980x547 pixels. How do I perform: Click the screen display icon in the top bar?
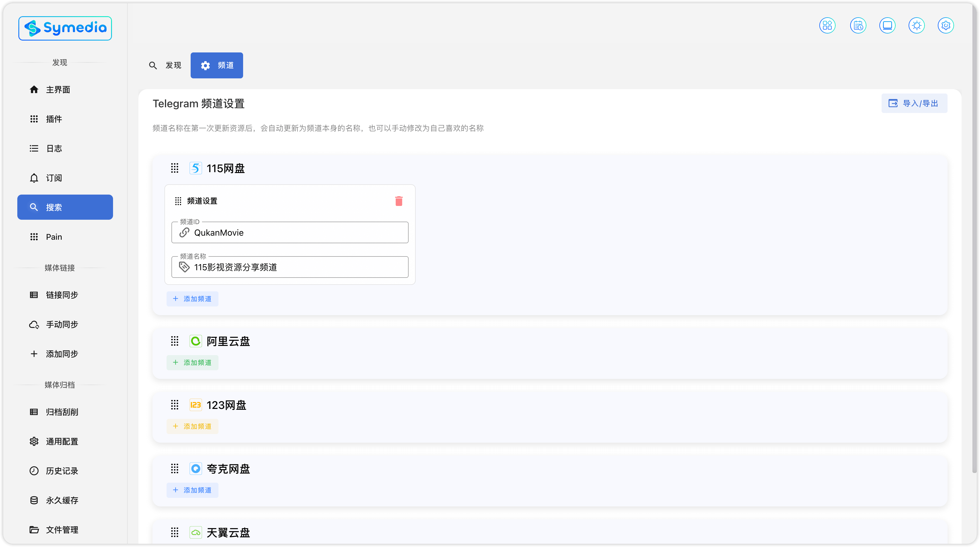pyautogui.click(x=887, y=25)
